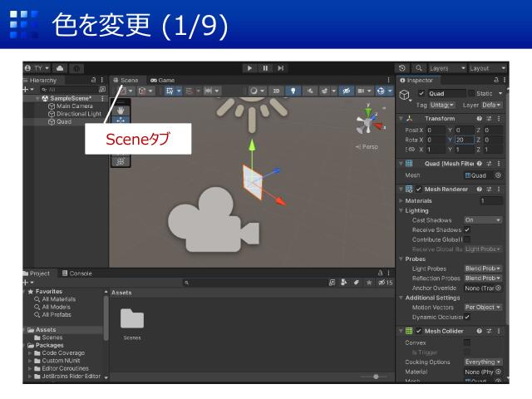Click the mesh object picker circle

click(498, 175)
